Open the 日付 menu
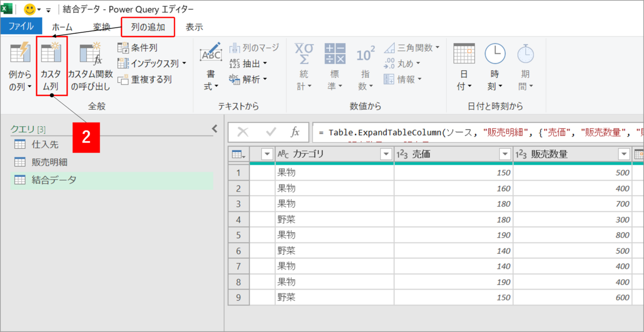The image size is (644, 332). pyautogui.click(x=464, y=67)
